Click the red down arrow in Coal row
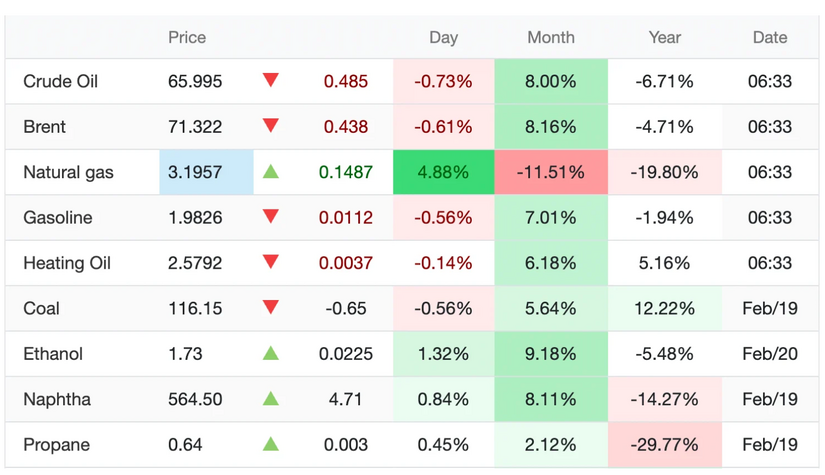Image resolution: width=825 pixels, height=475 pixels. [270, 308]
